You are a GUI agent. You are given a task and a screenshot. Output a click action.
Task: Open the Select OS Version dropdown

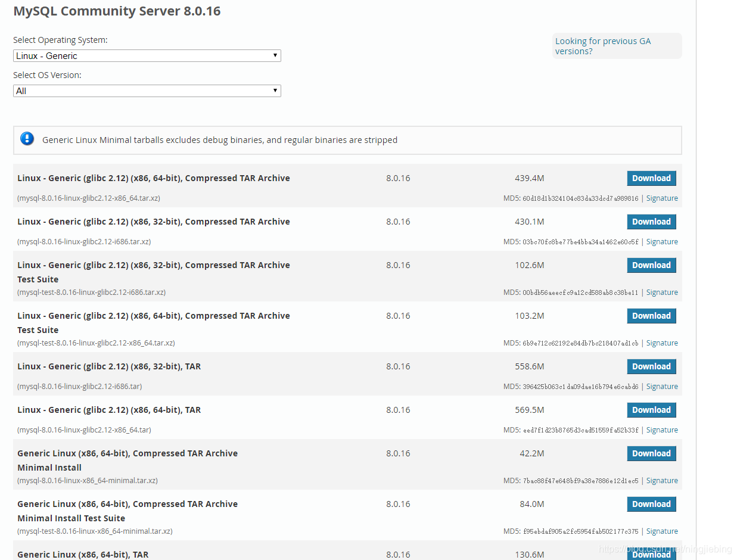147,91
